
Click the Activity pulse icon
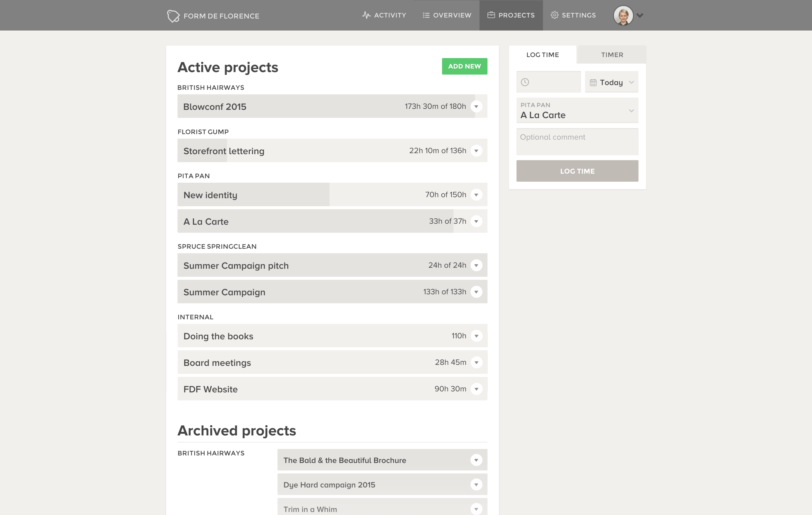pyautogui.click(x=366, y=15)
